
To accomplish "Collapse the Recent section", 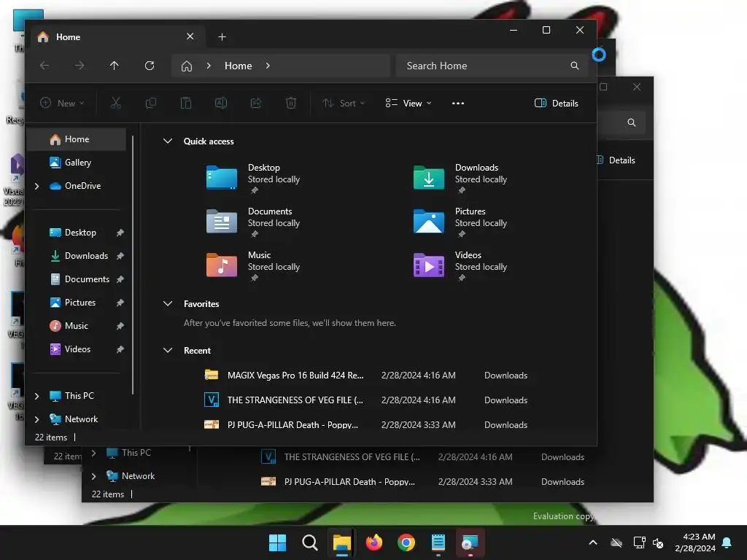I will coord(168,351).
